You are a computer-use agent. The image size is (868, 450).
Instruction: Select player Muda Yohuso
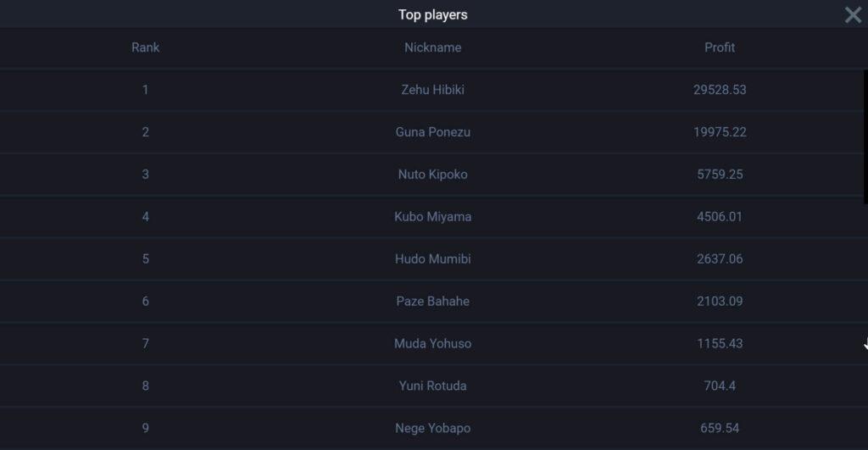coord(432,343)
